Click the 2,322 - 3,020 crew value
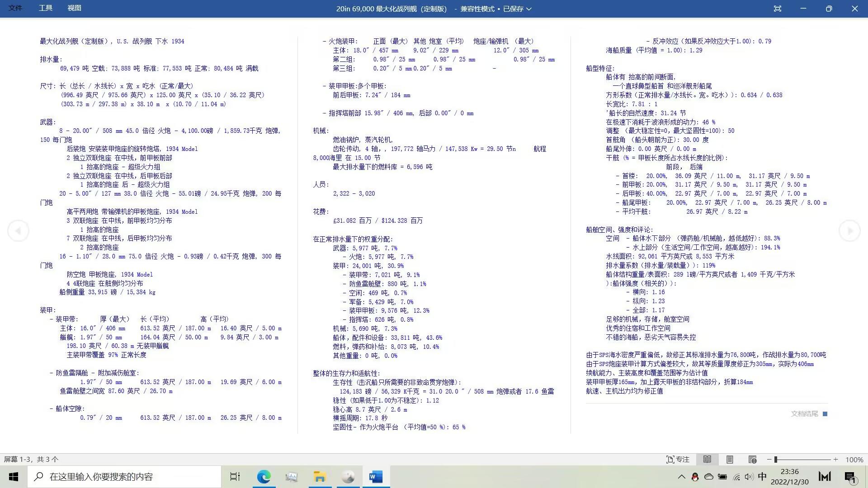Screen dimensions: 868x488 (354, 193)
